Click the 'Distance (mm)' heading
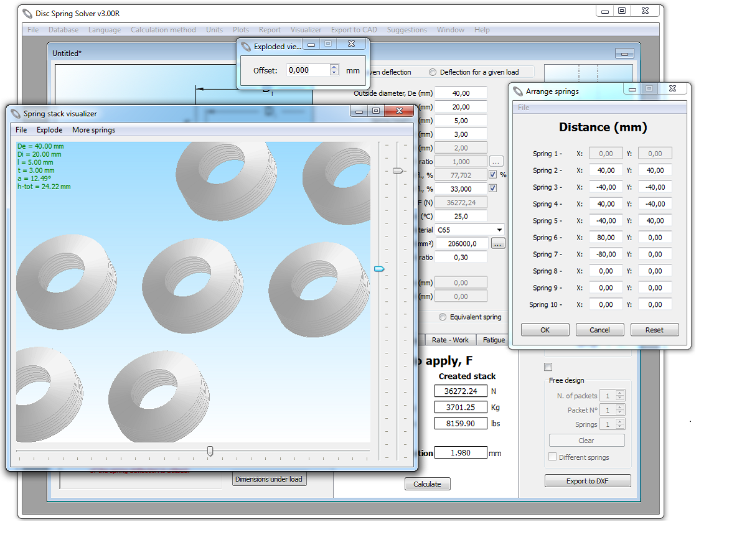747x560 pixels. point(603,127)
